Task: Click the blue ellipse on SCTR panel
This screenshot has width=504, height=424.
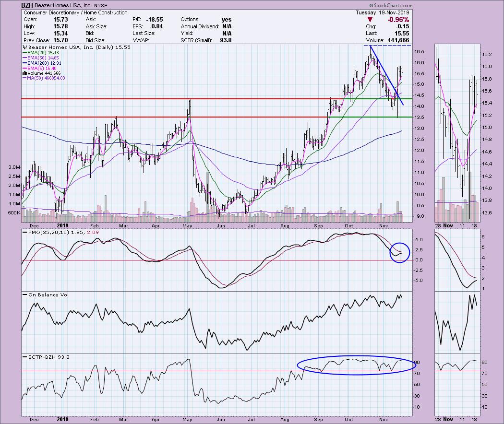Action: click(x=357, y=365)
